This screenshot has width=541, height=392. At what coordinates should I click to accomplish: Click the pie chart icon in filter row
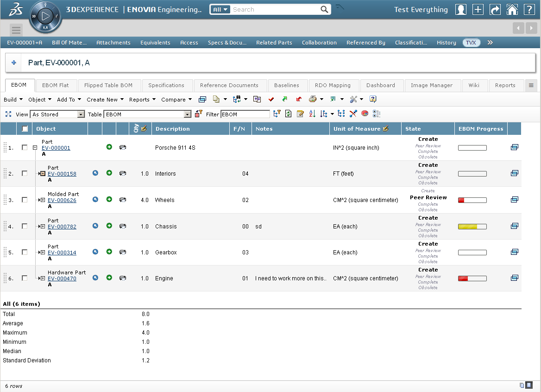[365, 114]
